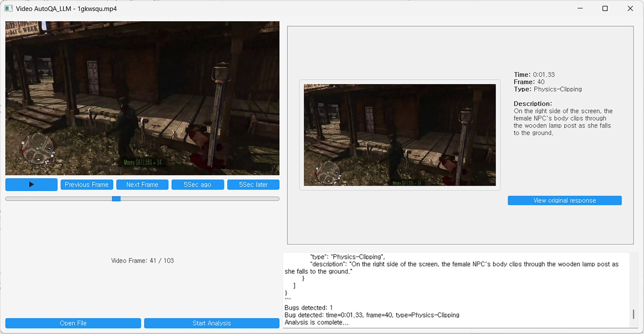This screenshot has height=334, width=644.
Task: Click the main video preview frame
Action: (142, 98)
